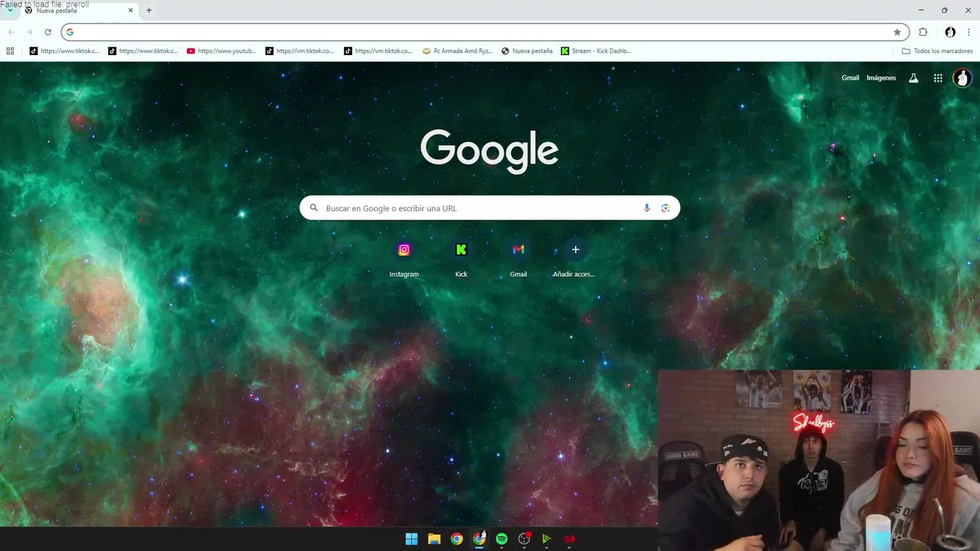The height and width of the screenshot is (551, 980).
Task: Open the Imágenes link
Action: (x=881, y=78)
